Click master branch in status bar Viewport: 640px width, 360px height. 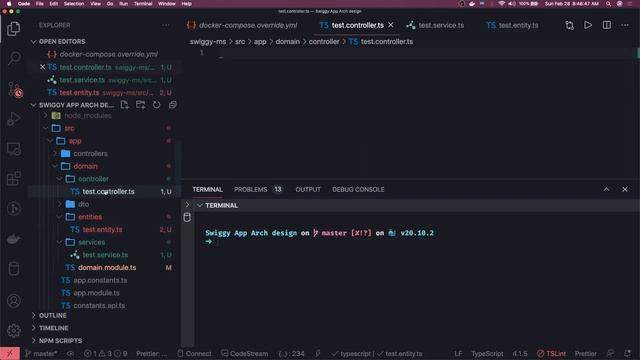[41, 353]
